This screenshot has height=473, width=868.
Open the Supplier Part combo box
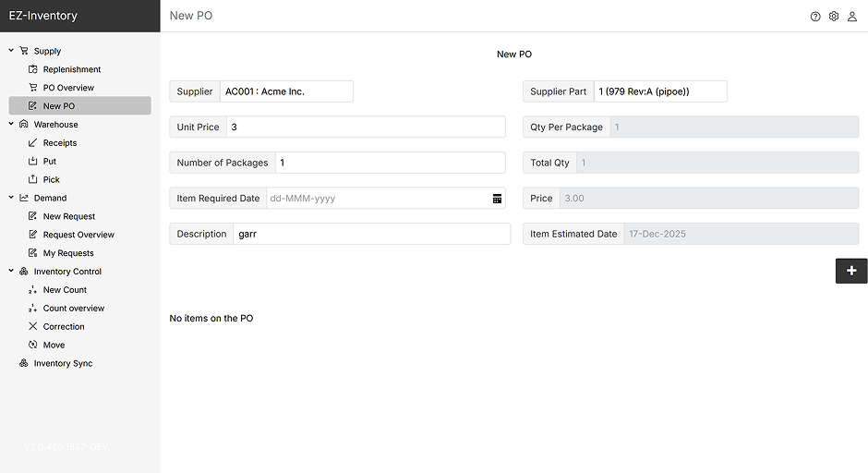click(660, 91)
